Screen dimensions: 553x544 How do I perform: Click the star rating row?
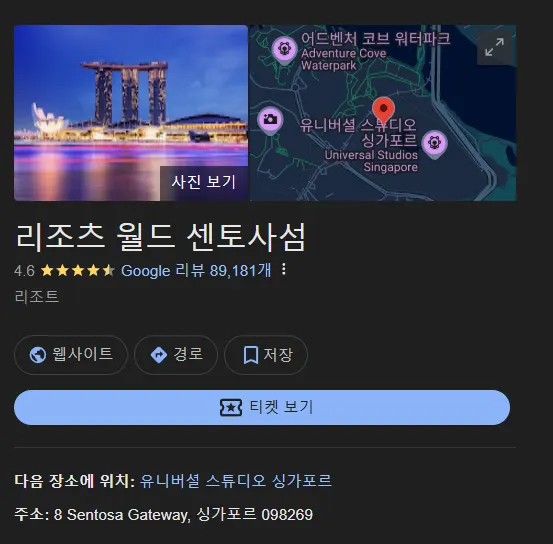[x=78, y=271]
